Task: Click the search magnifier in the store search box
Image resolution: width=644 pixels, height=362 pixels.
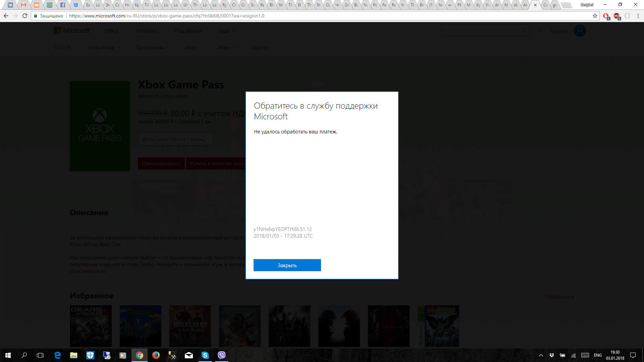Action: [x=524, y=30]
